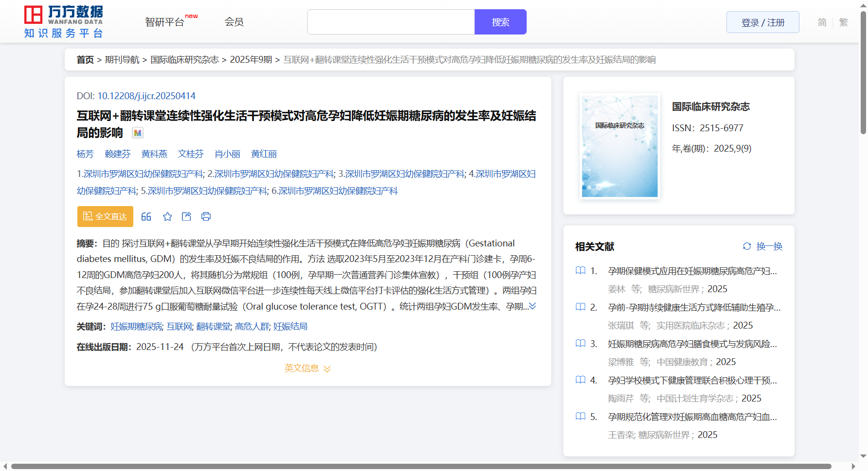Viewport: 868px width, 471px height.
Task: Open the 智研平台 menu item
Action: [165, 22]
